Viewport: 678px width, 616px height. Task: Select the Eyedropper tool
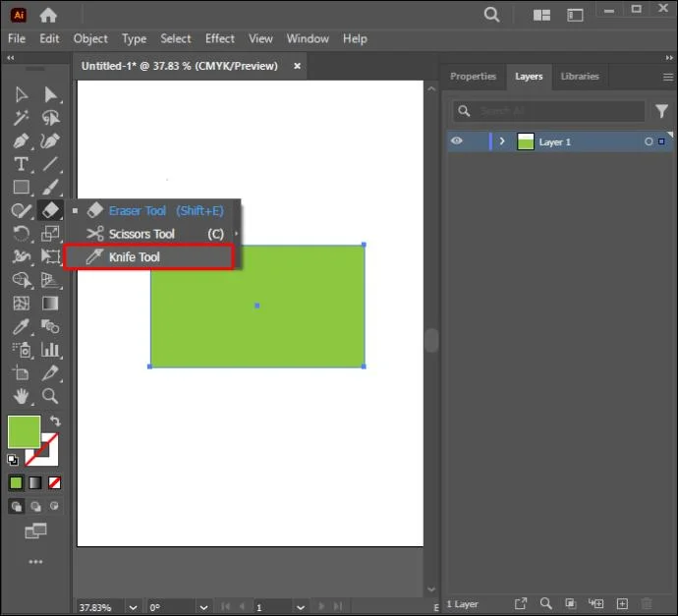(21, 327)
